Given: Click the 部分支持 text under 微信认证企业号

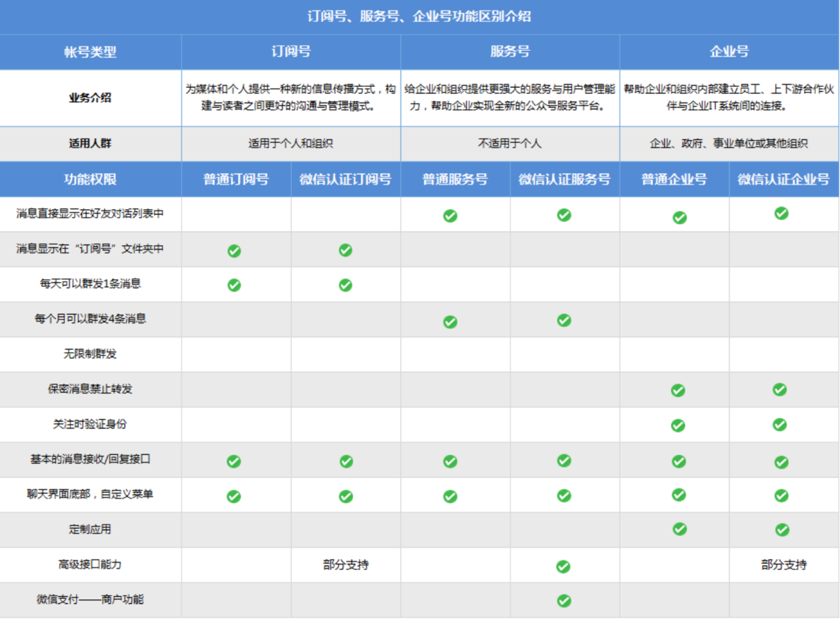Looking at the screenshot, I should pos(783,565).
